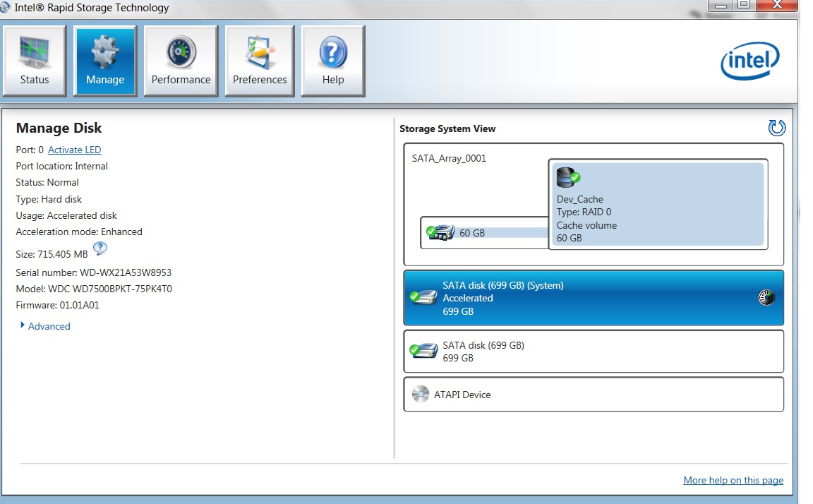The image size is (813, 504).
Task: Click the Manage Disk heading
Action: [59, 128]
